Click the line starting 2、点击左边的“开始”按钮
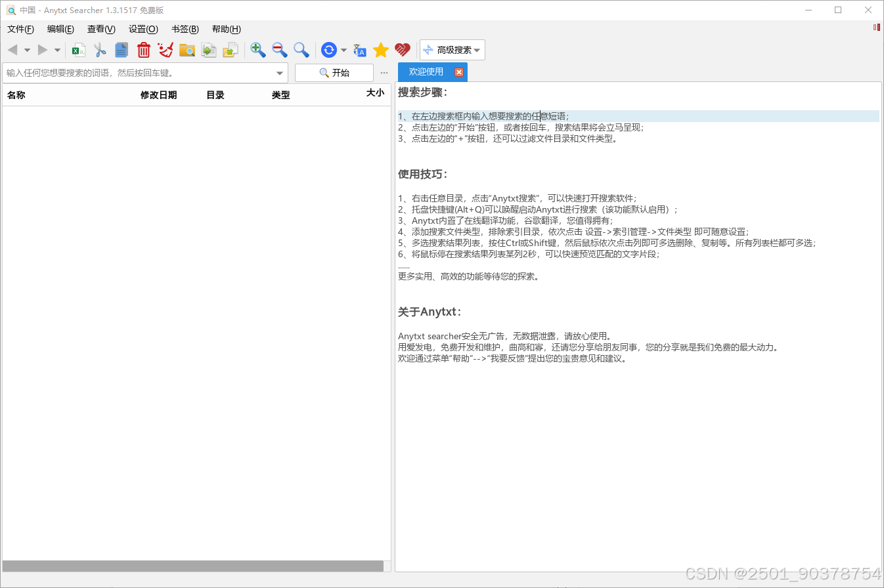 pos(521,127)
